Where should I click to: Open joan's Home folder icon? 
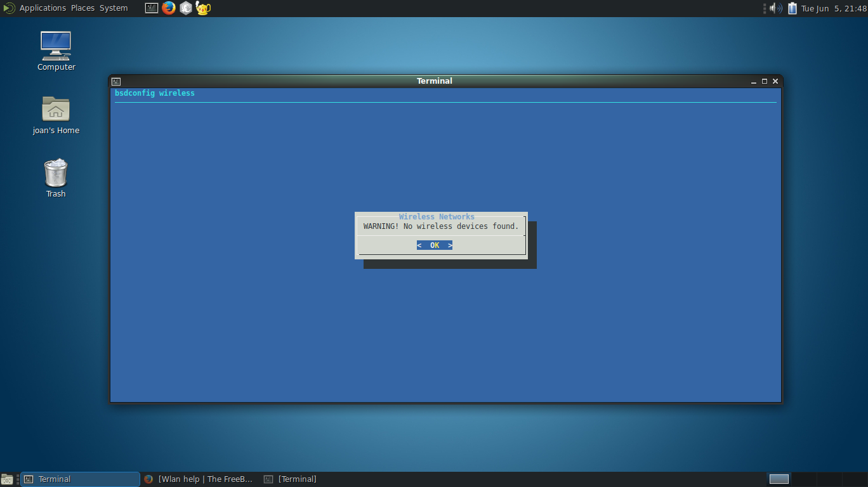click(x=56, y=110)
